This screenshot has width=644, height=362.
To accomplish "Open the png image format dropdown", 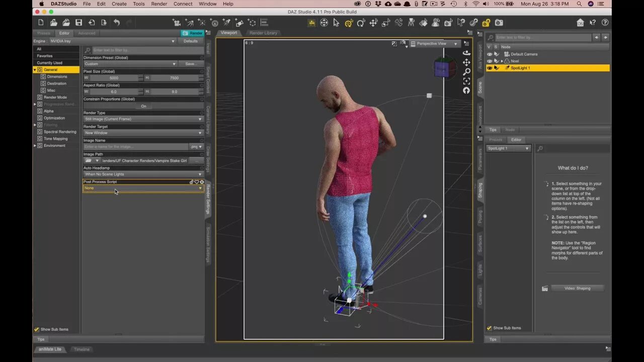I will click(197, 147).
